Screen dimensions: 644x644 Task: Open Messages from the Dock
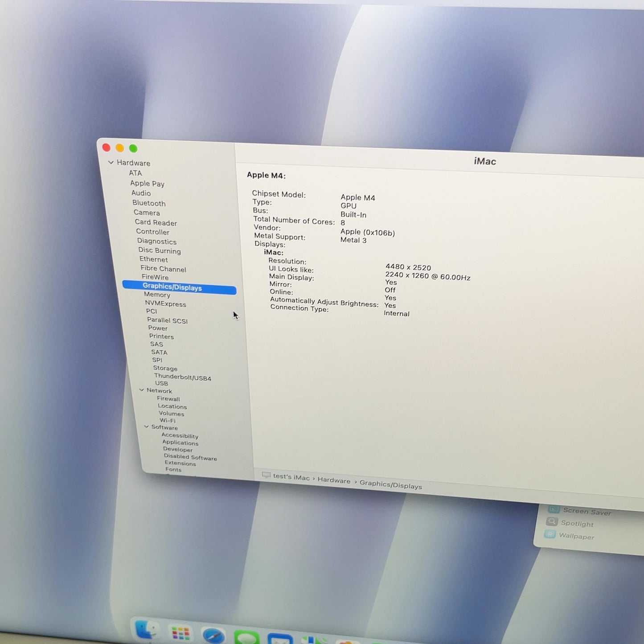pos(247,638)
